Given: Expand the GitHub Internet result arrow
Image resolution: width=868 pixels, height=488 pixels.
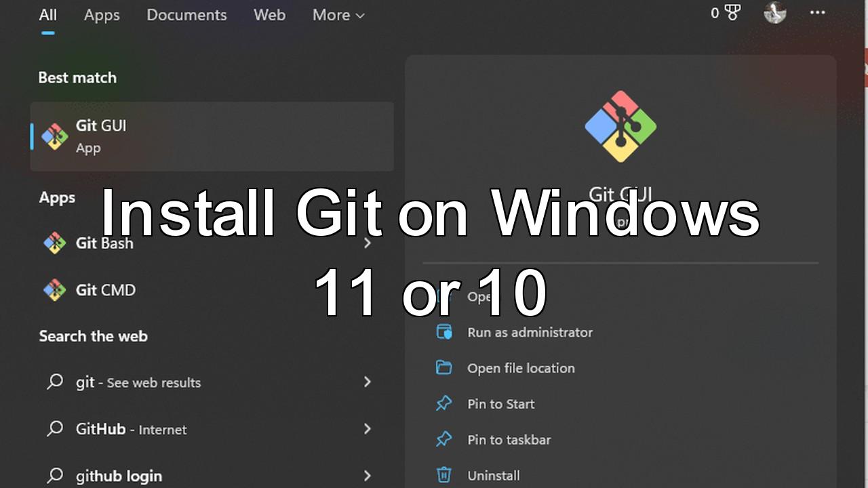Looking at the screenshot, I should (x=367, y=429).
